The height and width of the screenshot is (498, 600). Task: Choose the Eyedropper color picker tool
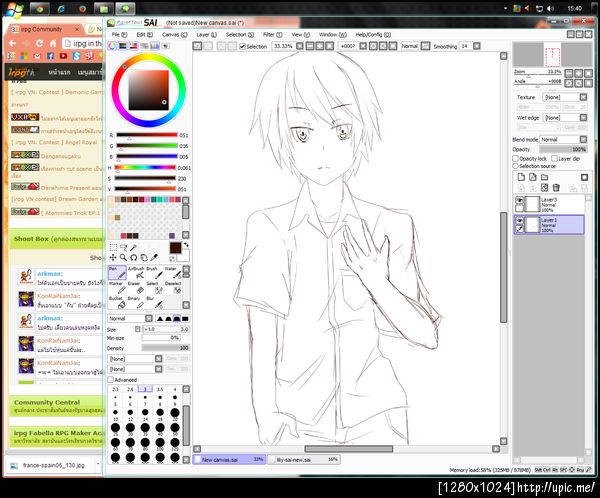[154, 257]
